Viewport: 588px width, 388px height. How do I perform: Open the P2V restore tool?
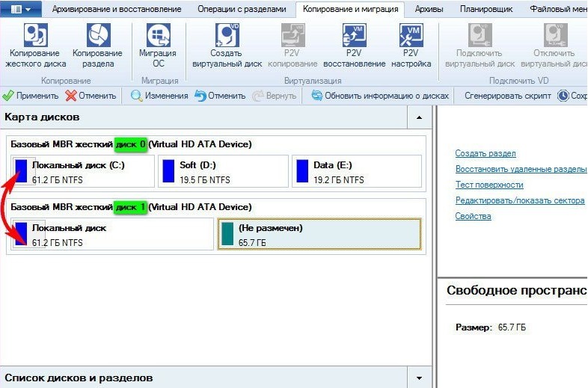pos(354,46)
